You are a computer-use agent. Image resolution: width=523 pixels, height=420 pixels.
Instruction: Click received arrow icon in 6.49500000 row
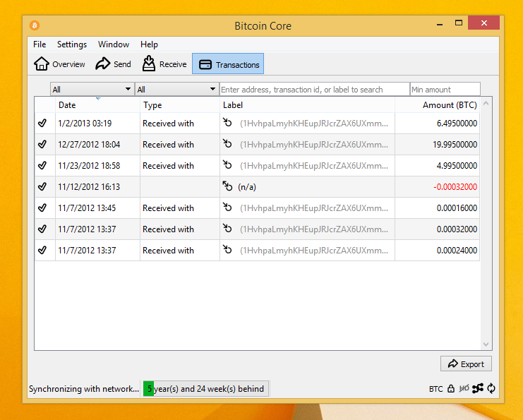tap(227, 122)
